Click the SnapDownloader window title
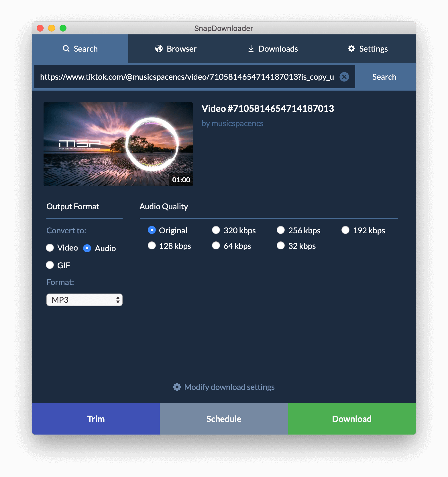 pyautogui.click(x=224, y=28)
